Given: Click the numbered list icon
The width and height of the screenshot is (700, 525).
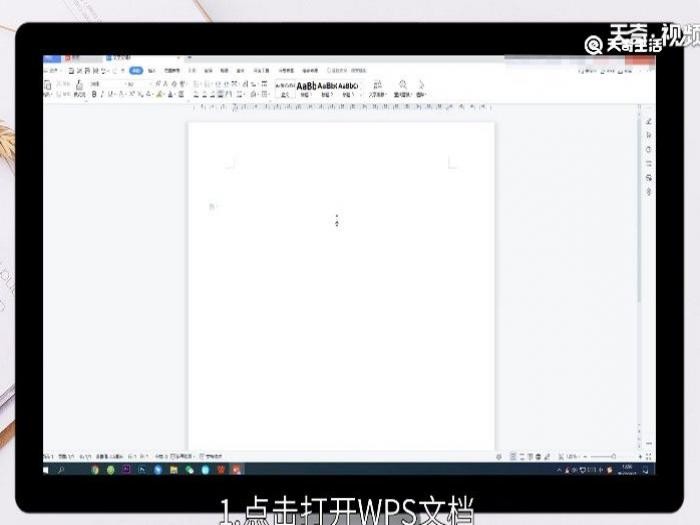Looking at the screenshot, I should 208,84.
